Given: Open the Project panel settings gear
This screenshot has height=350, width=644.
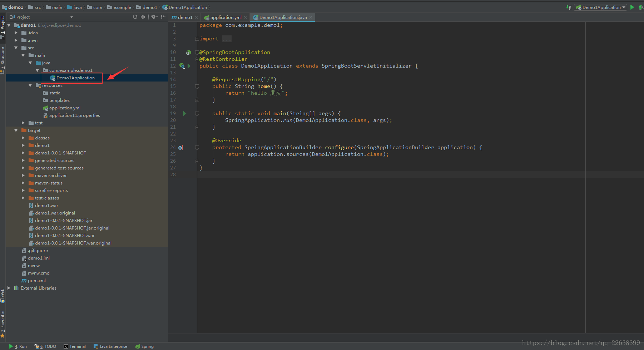Looking at the screenshot, I should [154, 17].
